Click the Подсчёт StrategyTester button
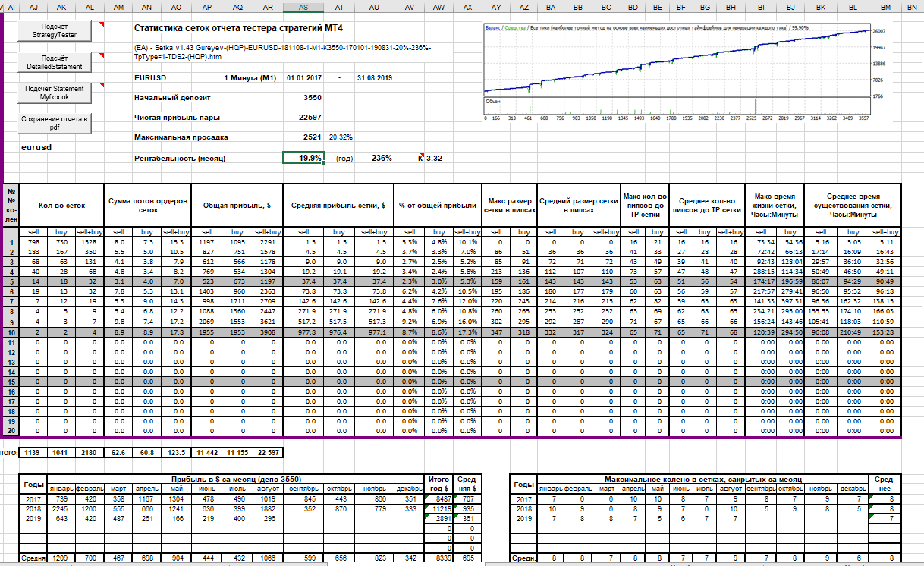Image resolution: width=924 pixels, height=566 pixels. pyautogui.click(x=54, y=30)
